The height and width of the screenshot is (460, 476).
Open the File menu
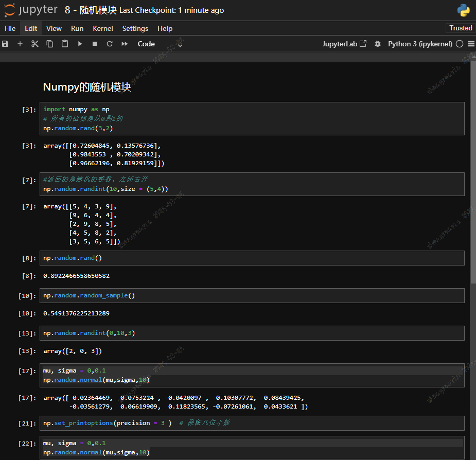(10, 28)
